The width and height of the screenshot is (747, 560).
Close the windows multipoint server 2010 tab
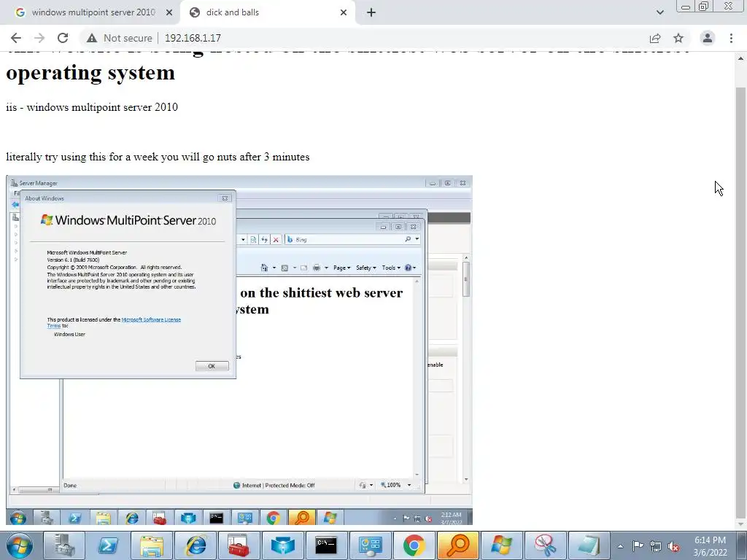(169, 13)
